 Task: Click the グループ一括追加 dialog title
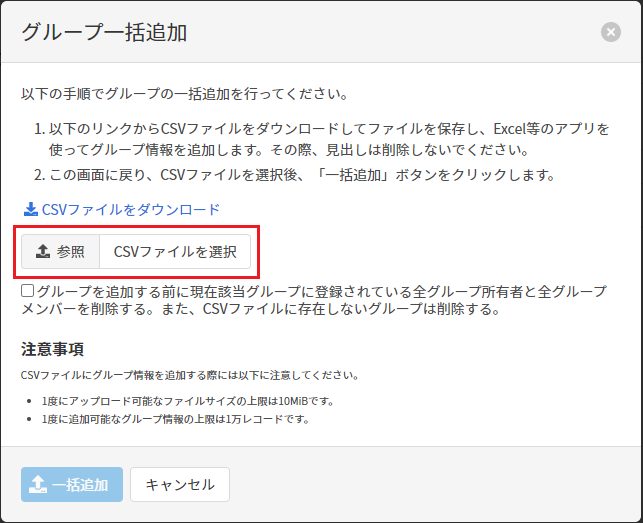(104, 32)
